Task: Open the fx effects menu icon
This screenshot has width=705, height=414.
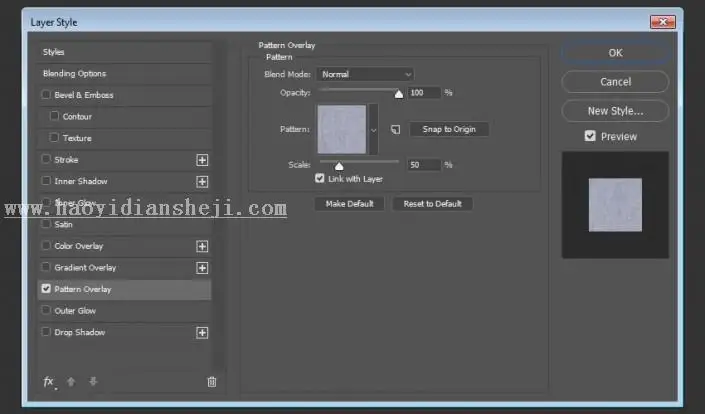Action: pos(49,382)
